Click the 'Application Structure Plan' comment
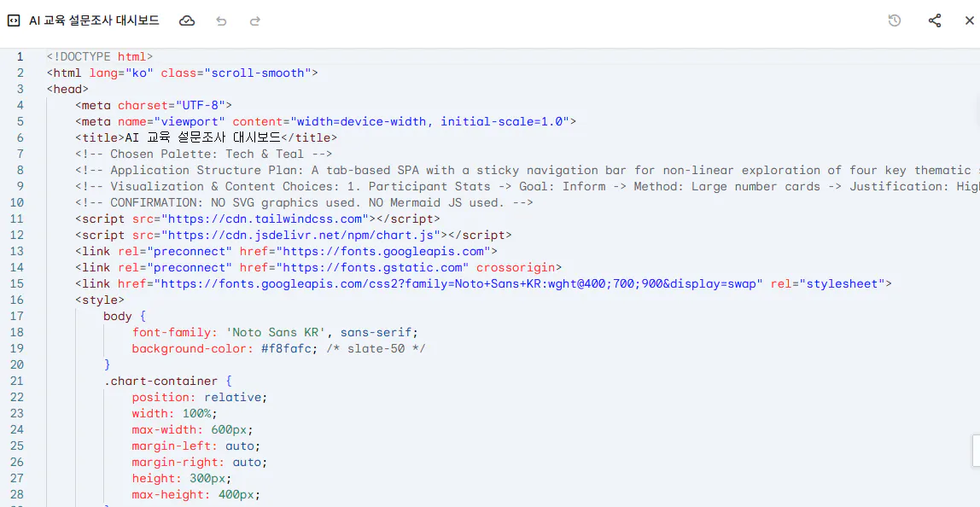This screenshot has width=980, height=507. coord(528,171)
